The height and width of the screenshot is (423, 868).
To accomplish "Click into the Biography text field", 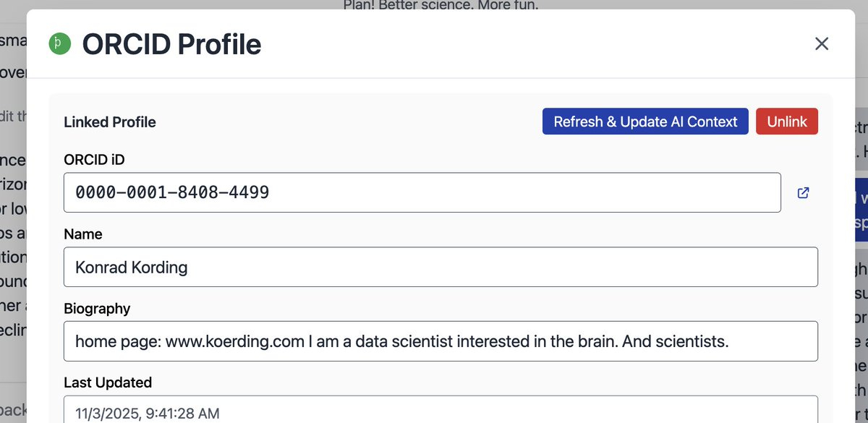I will point(441,341).
